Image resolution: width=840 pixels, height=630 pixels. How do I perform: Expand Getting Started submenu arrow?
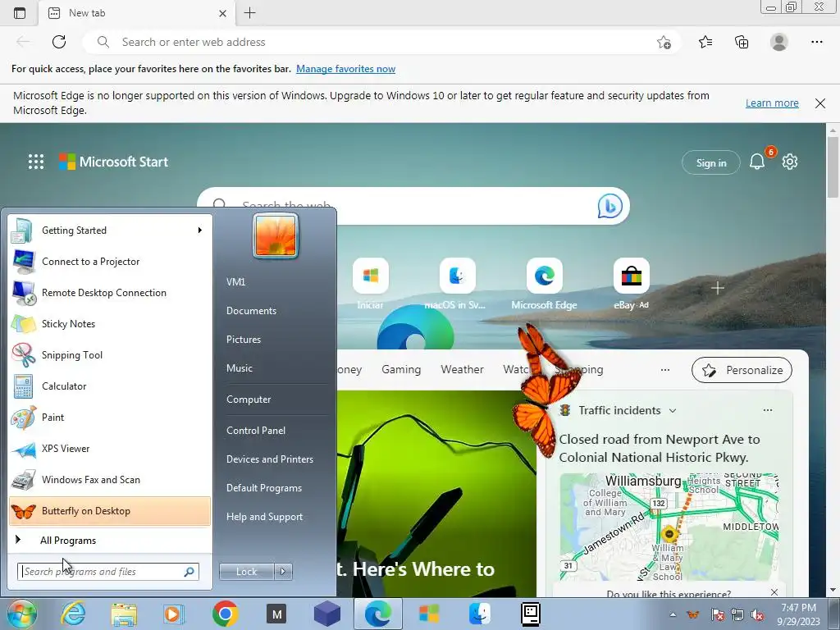point(200,231)
